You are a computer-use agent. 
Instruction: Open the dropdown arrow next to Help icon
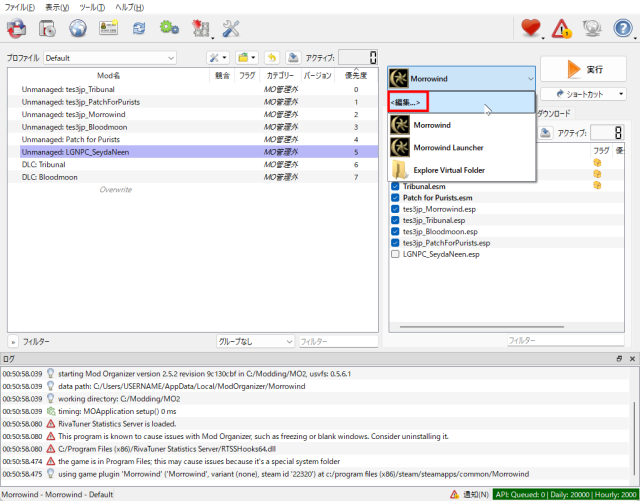click(x=636, y=38)
